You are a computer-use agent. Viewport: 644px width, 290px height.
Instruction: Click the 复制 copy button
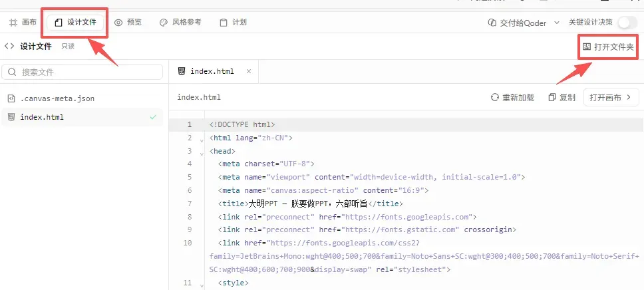pyautogui.click(x=562, y=98)
